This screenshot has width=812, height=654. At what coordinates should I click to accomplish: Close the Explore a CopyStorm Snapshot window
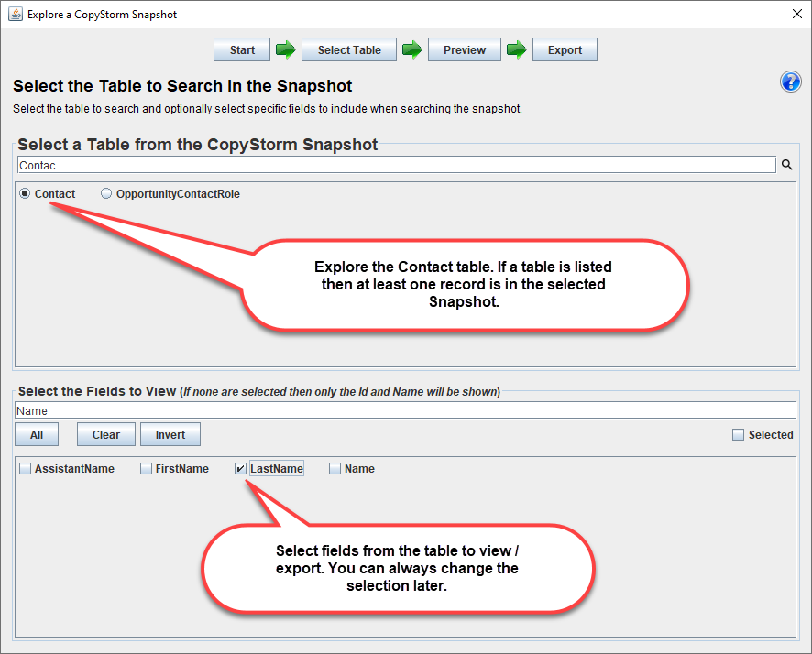click(x=797, y=14)
